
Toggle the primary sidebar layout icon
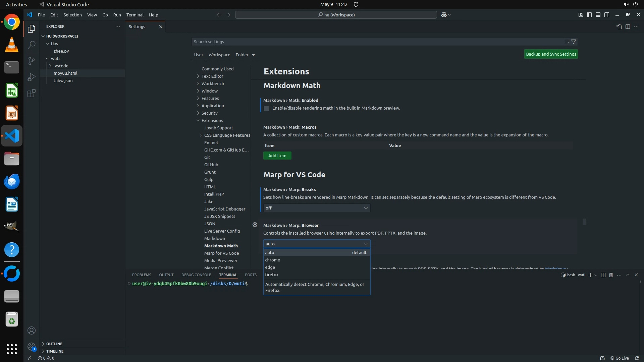589,15
